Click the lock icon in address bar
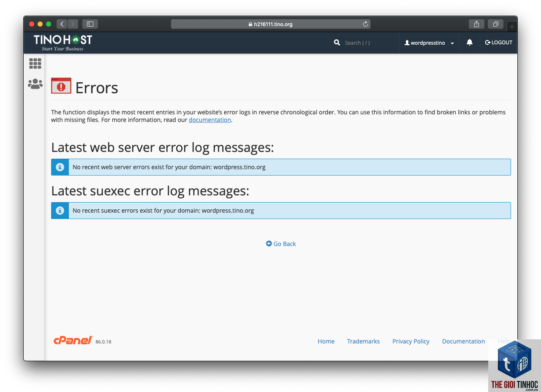Image resolution: width=541 pixels, height=392 pixels. 250,24
